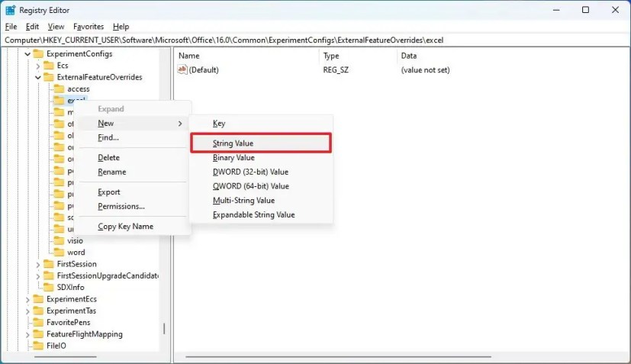Open the Help menu
Image resolution: width=631 pixels, height=364 pixels.
[x=121, y=27]
